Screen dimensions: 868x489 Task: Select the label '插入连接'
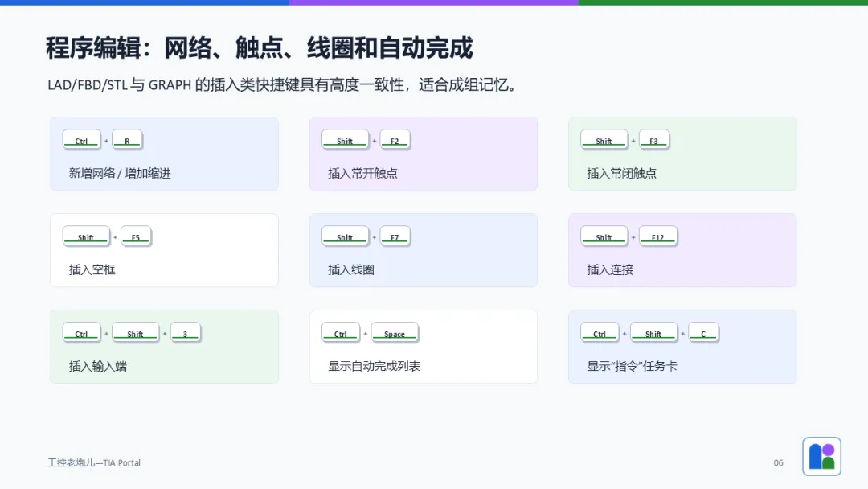[610, 269]
